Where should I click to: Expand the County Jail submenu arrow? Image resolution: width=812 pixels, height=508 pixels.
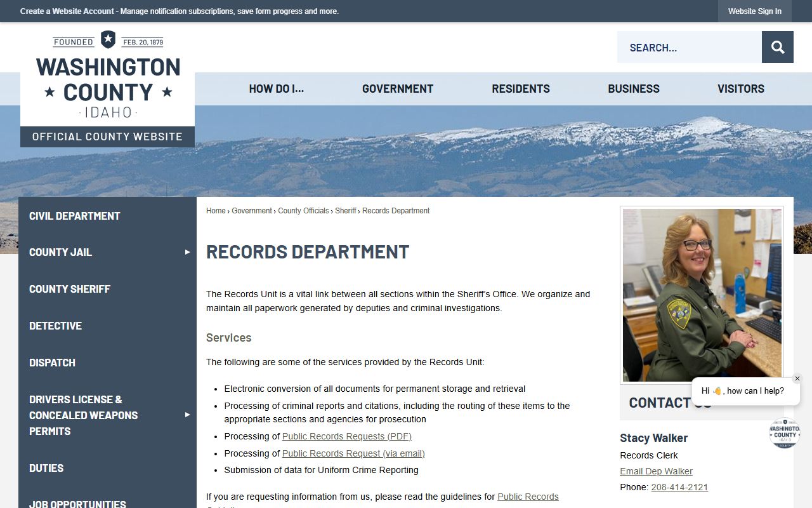click(x=187, y=252)
